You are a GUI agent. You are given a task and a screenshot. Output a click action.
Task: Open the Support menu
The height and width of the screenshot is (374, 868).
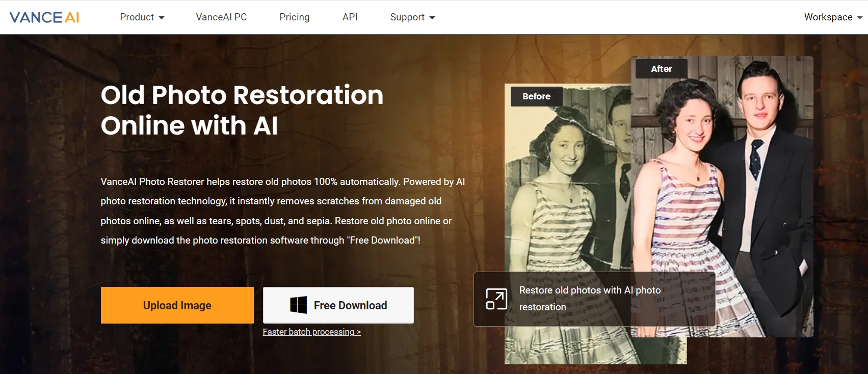click(407, 17)
